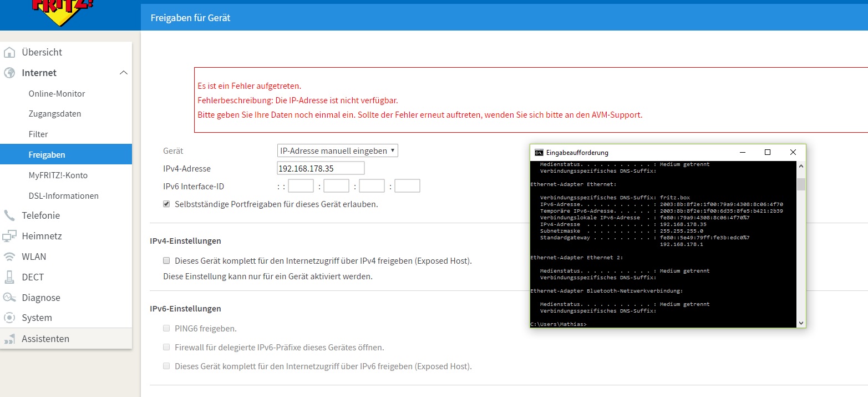
Task: Open the MyFRITZ!-Konto page
Action: 58,175
